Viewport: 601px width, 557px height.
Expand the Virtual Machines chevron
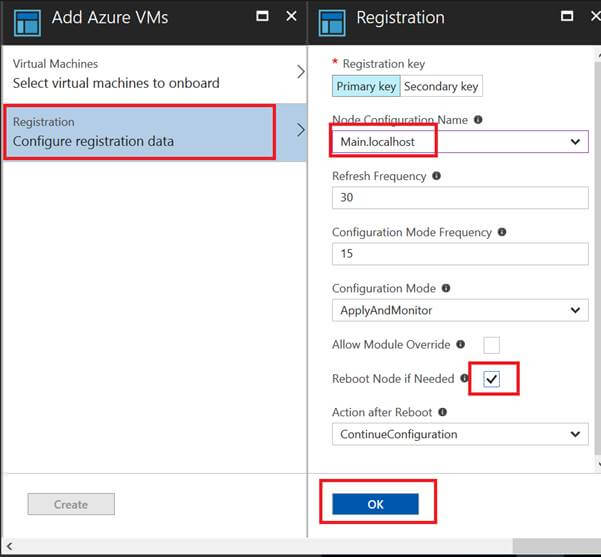tap(301, 72)
